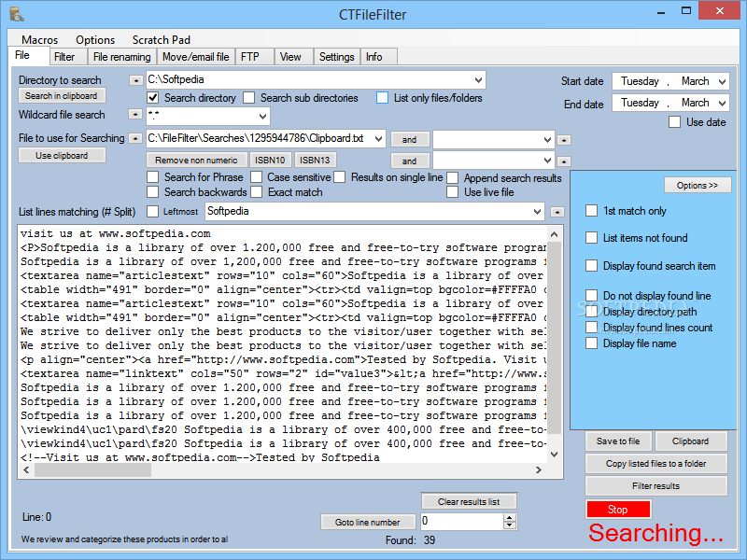Screen dimensions: 747x560
Task: Click the horizontal scrollbar thumb in results
Action: coord(92,470)
